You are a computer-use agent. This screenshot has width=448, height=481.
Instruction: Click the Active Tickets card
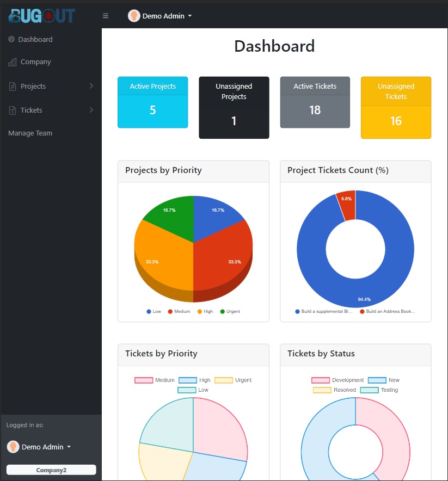tap(315, 102)
